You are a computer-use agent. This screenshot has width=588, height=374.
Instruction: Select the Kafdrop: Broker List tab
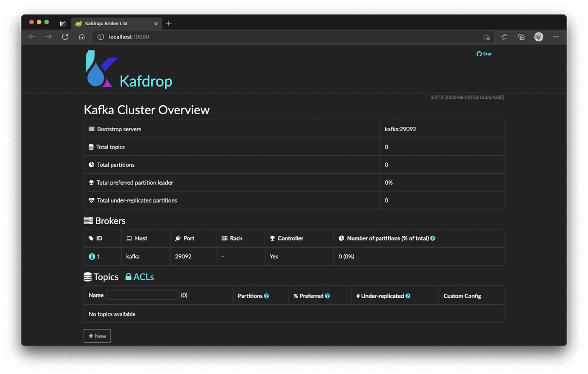point(116,23)
